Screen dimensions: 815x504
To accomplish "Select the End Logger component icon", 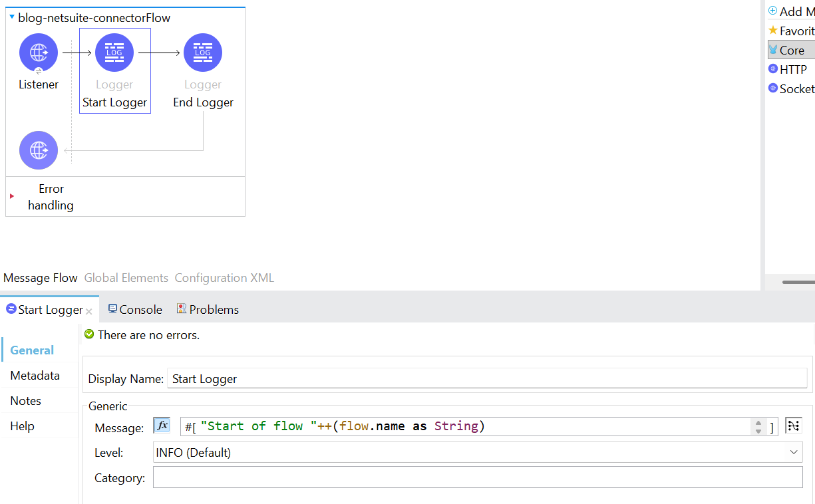I will tap(203, 53).
